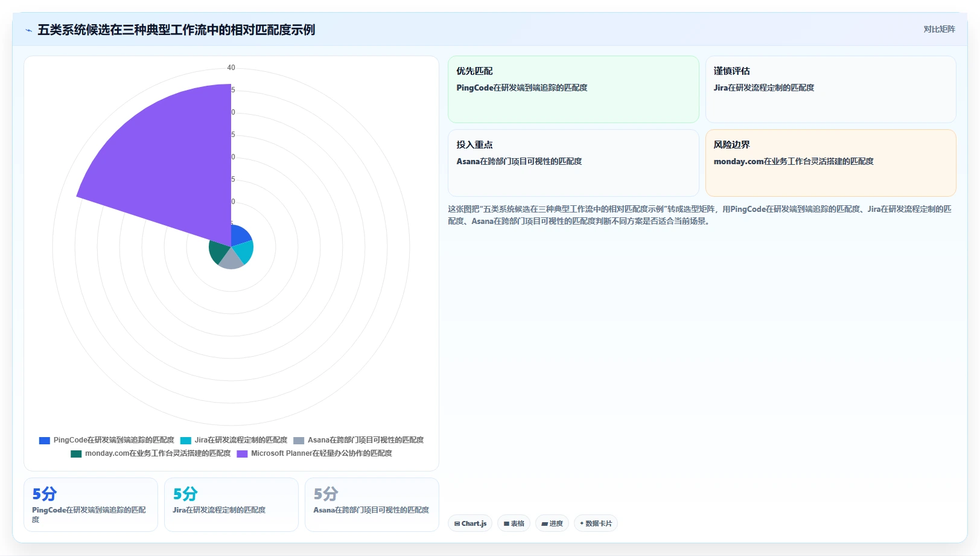
Task: Toggle the monday.com legend color box
Action: [76, 453]
